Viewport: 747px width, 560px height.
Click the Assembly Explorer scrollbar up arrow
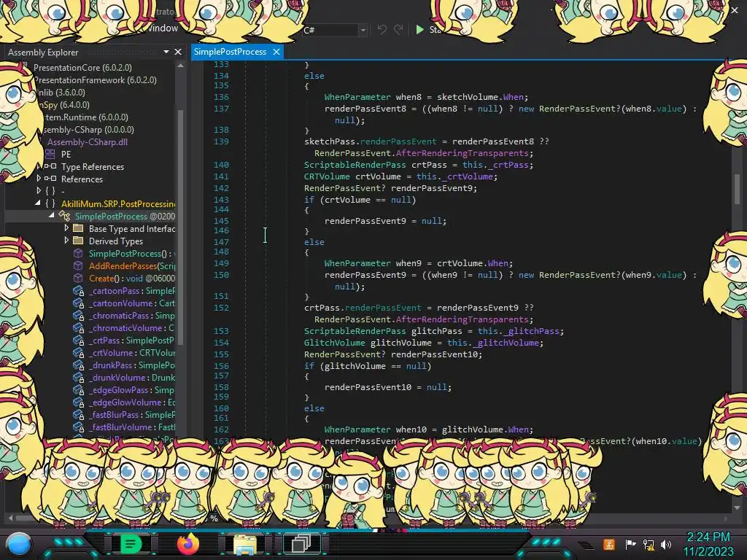pos(180,66)
